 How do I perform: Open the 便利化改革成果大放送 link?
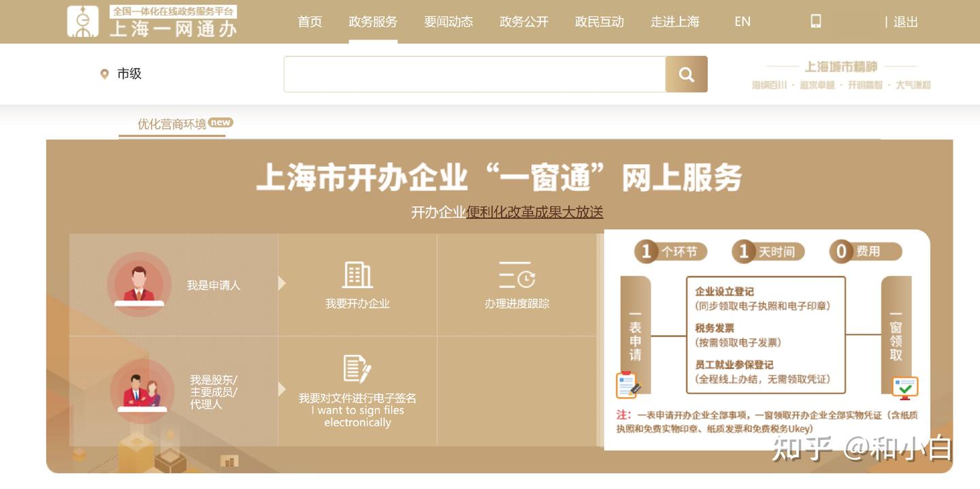coord(535,212)
